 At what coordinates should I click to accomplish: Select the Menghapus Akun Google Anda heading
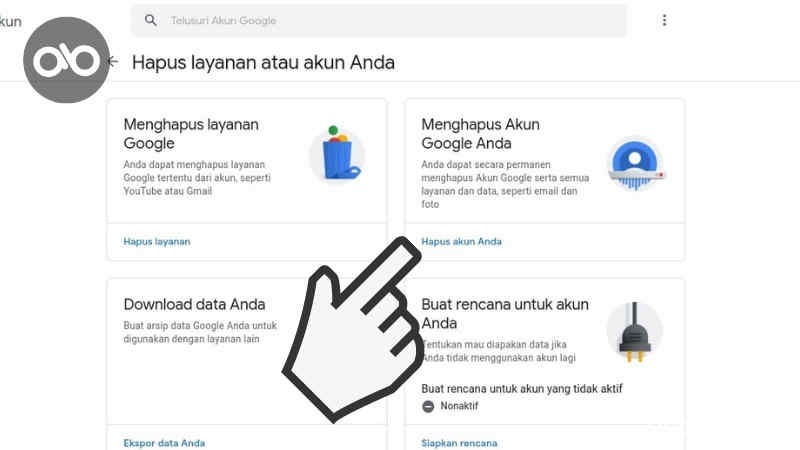pos(480,134)
